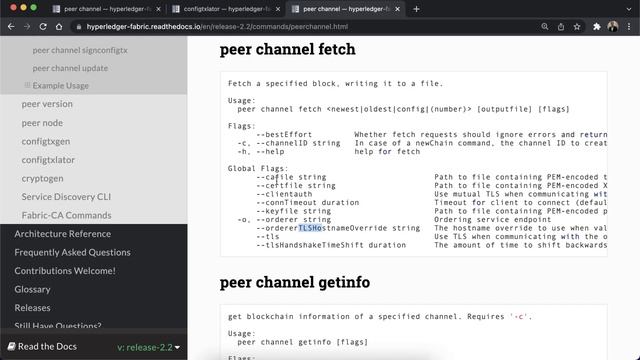640x360 pixels.
Task: Open the peer node sidebar link
Action: 42,123
